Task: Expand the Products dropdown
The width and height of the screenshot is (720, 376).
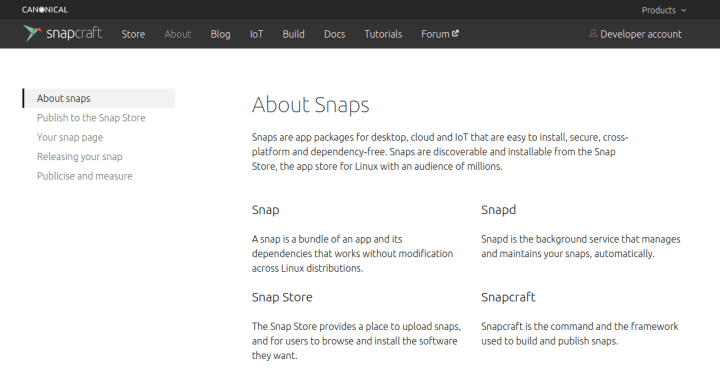Action: coord(664,10)
